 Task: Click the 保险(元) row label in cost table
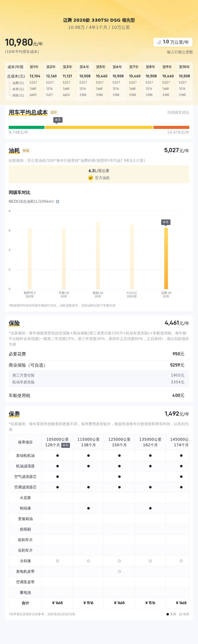tap(18, 95)
